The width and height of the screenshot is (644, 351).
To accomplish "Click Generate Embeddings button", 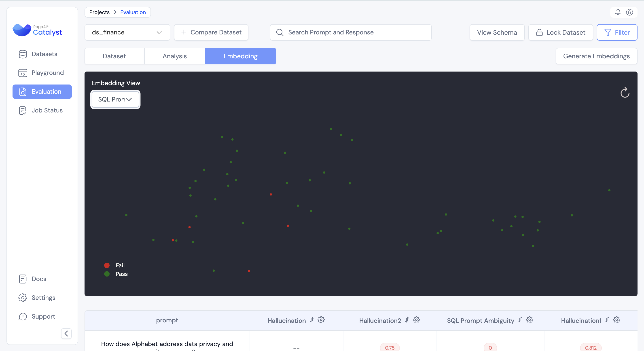I will 596,56.
